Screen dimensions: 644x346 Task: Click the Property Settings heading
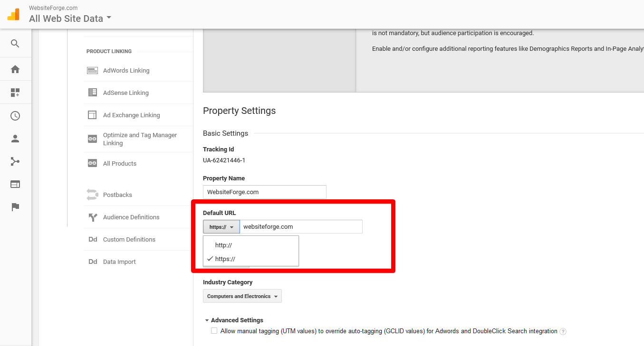tap(239, 111)
